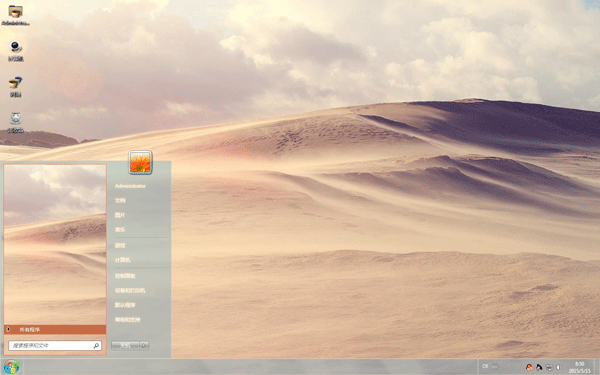Open 帮助和支持 (Help and Support)

coord(127,320)
